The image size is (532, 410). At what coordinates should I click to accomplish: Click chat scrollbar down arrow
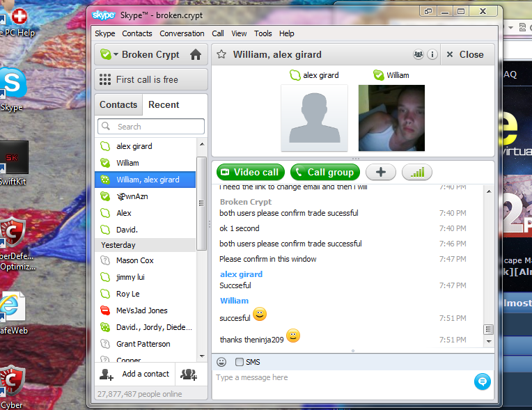(489, 341)
